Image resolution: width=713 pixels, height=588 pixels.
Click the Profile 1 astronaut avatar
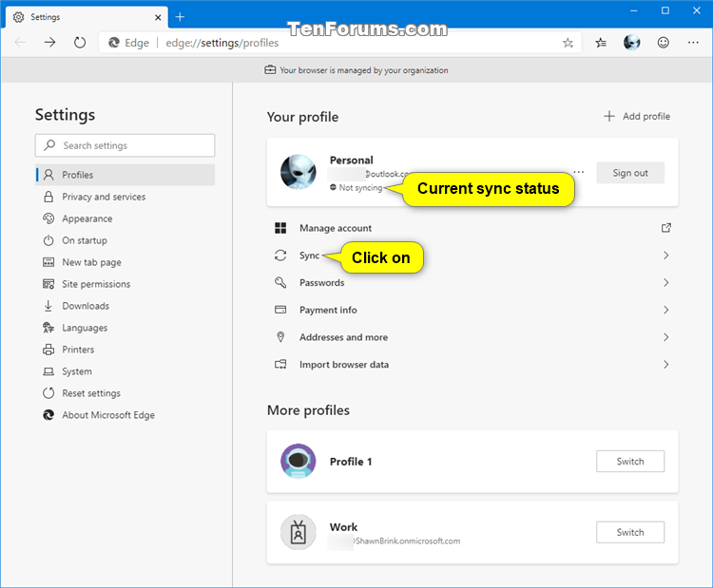point(299,462)
